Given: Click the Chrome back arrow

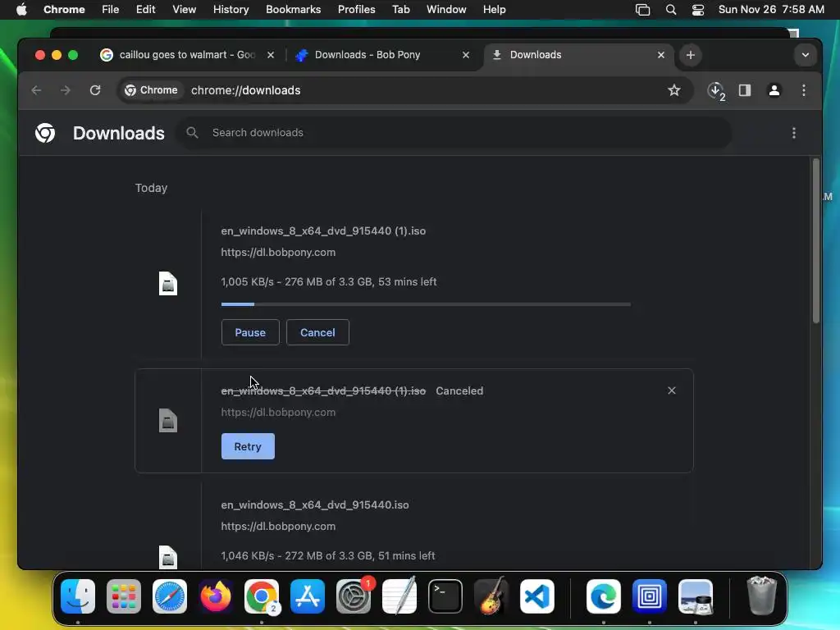Looking at the screenshot, I should pos(36,90).
